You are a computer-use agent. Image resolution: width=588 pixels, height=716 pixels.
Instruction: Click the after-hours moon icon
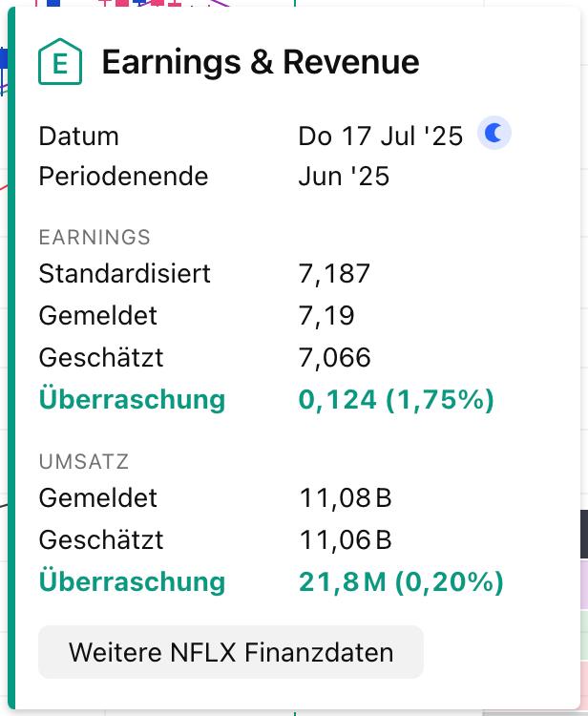pyautogui.click(x=494, y=135)
